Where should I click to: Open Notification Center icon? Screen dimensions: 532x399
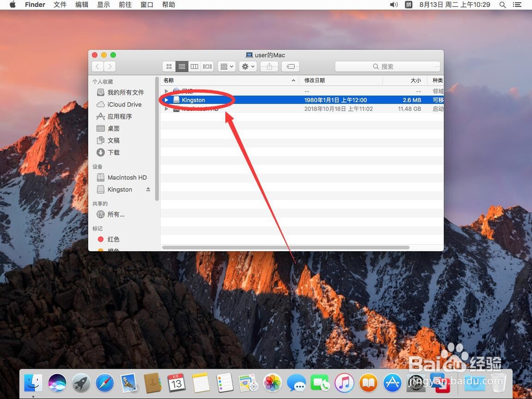[517, 5]
